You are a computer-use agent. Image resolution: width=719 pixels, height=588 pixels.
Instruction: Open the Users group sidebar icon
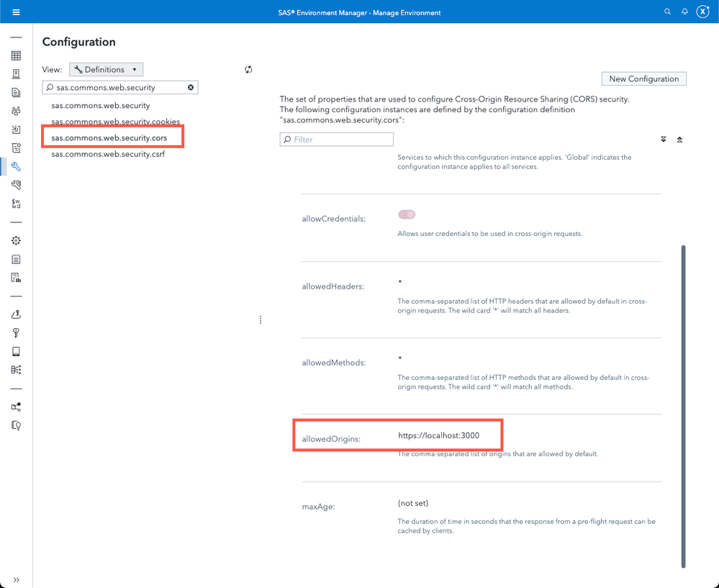click(16, 111)
